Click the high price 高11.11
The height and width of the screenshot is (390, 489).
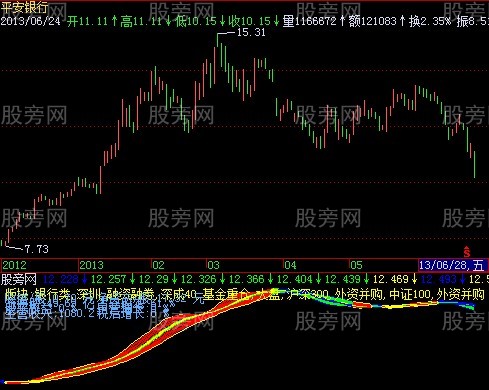click(141, 22)
